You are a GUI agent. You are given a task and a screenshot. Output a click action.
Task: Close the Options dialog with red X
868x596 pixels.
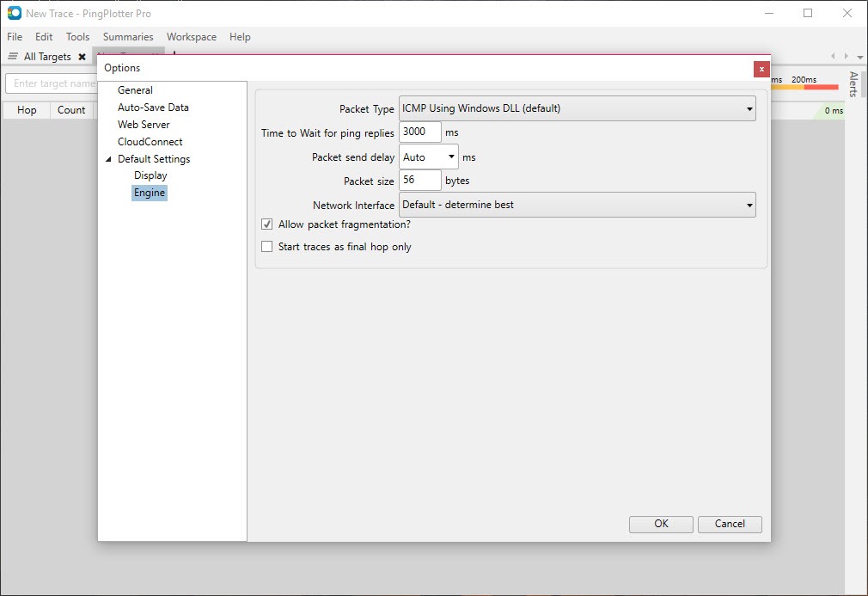click(761, 69)
